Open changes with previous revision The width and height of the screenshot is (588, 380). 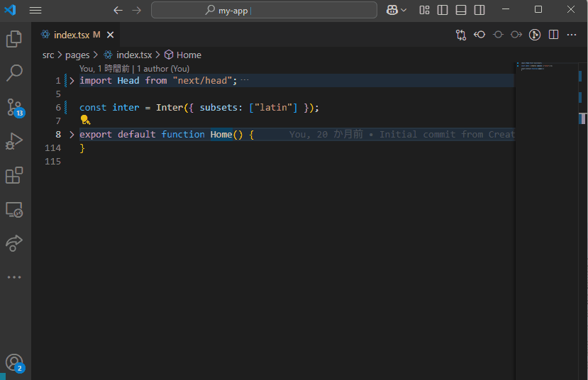pyautogui.click(x=479, y=35)
